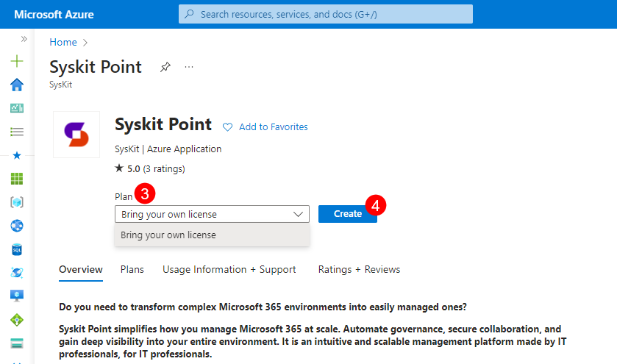Viewport: 617px width, 364px height.
Task: Click the 5.0 (3 ratings) text
Action: click(156, 169)
